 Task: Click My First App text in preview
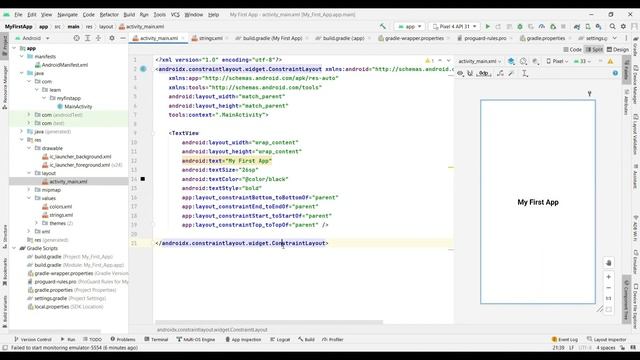[x=538, y=202]
